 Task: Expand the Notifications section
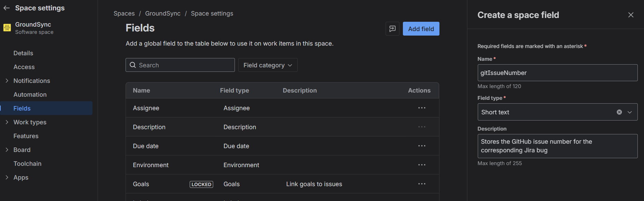[x=7, y=80]
